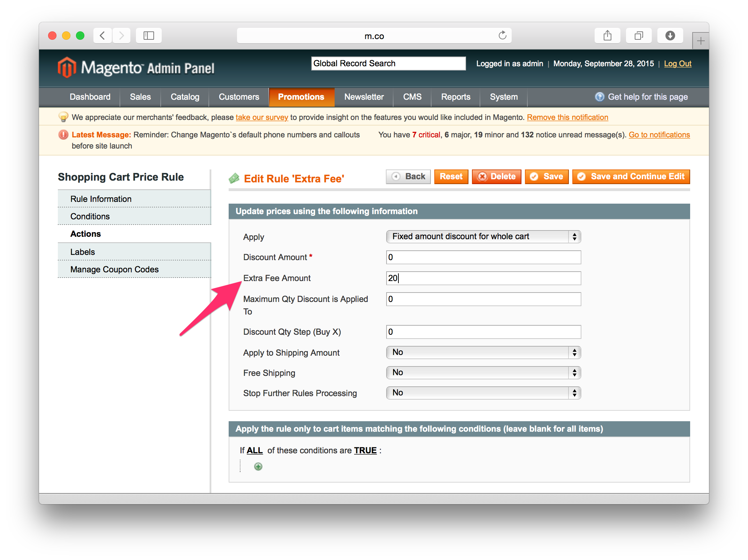Viewport: 748px width, 560px height.
Task: Open the Apply discount type dropdown
Action: point(483,237)
